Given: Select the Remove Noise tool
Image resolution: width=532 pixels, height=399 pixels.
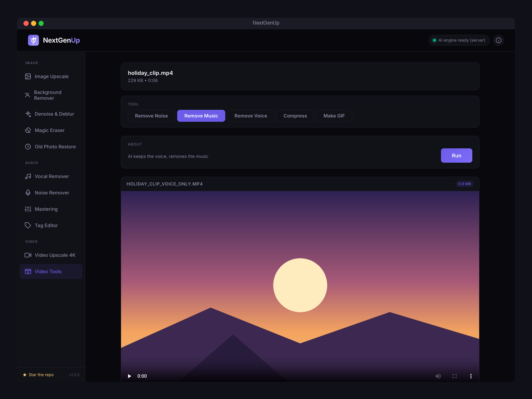Looking at the screenshot, I should coord(151,116).
